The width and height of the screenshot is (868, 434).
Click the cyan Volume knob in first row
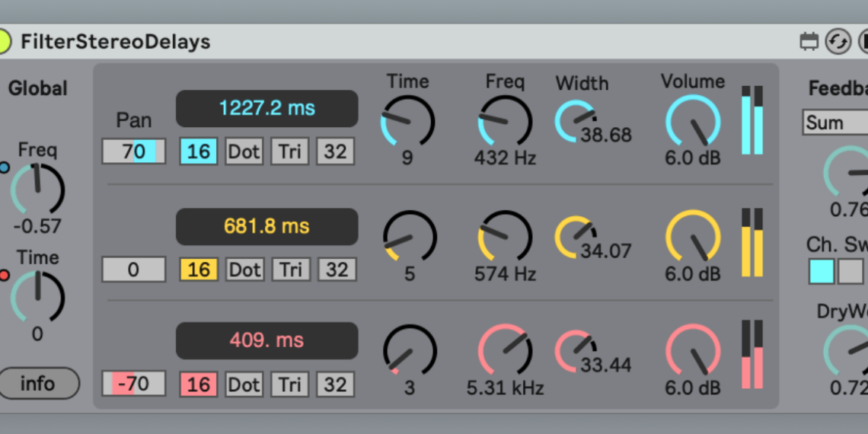(692, 122)
